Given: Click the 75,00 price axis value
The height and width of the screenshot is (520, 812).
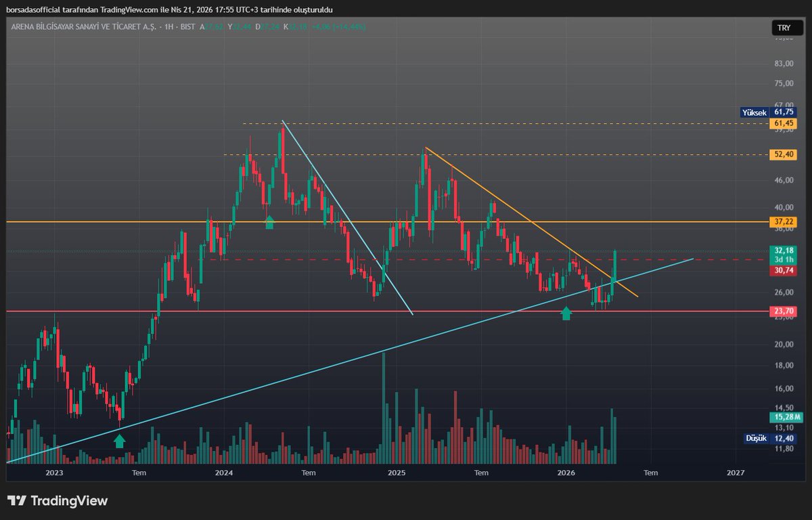Looking at the screenshot, I should (784, 83).
